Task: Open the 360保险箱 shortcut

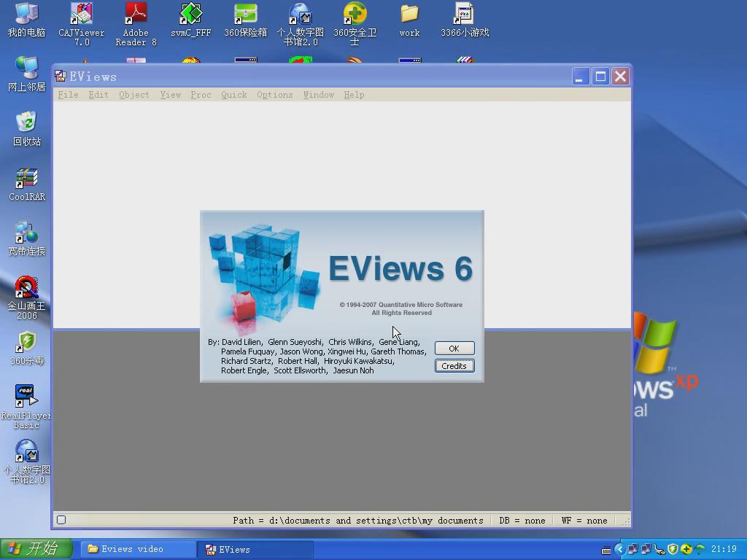Action: click(245, 19)
